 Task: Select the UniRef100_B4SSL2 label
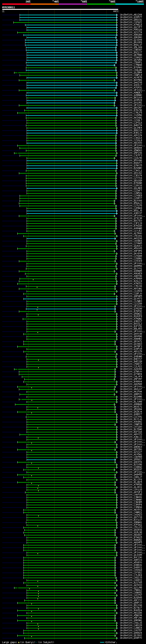[x=131, y=324]
